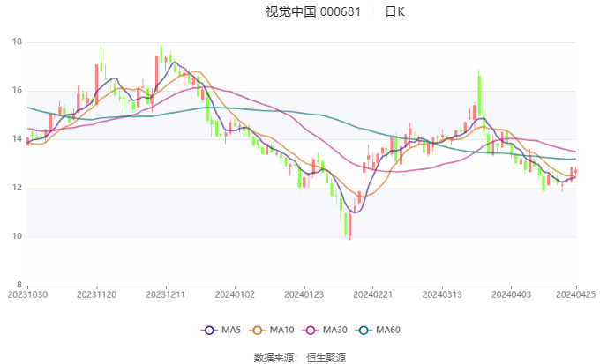Click the x-axis date label 20231120
Screen dimensions: 600x364
pyautogui.click(x=96, y=294)
